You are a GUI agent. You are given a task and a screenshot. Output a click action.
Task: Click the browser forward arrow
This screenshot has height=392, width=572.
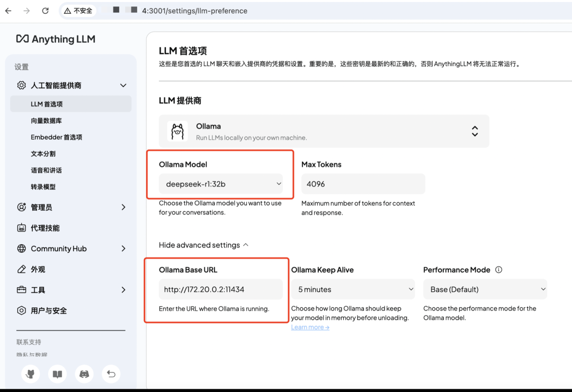click(26, 11)
